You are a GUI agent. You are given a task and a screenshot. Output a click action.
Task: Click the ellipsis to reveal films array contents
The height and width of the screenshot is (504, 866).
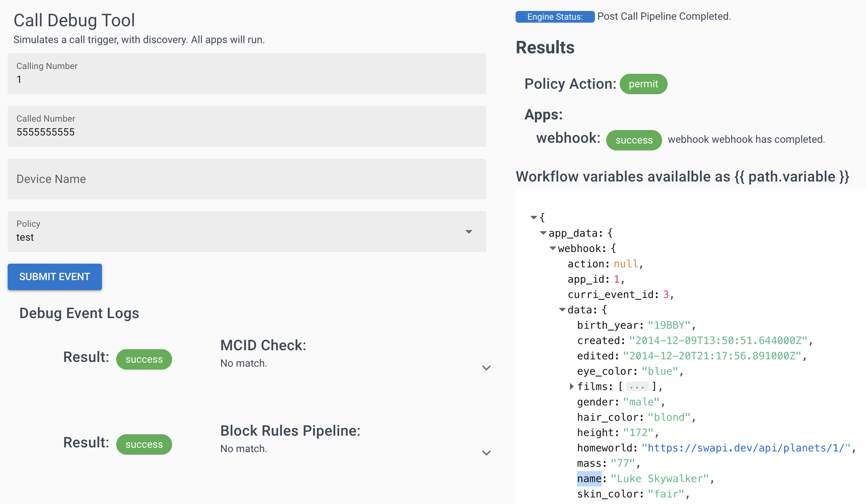[x=637, y=386]
